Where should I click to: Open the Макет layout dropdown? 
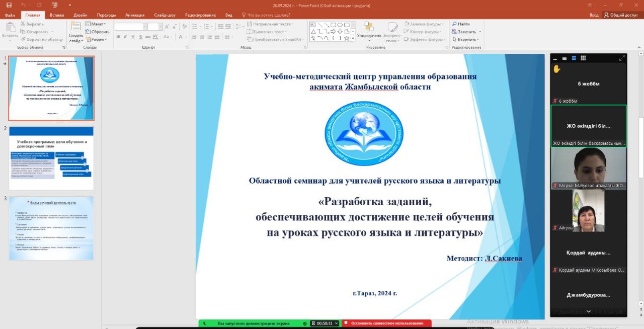(x=96, y=24)
